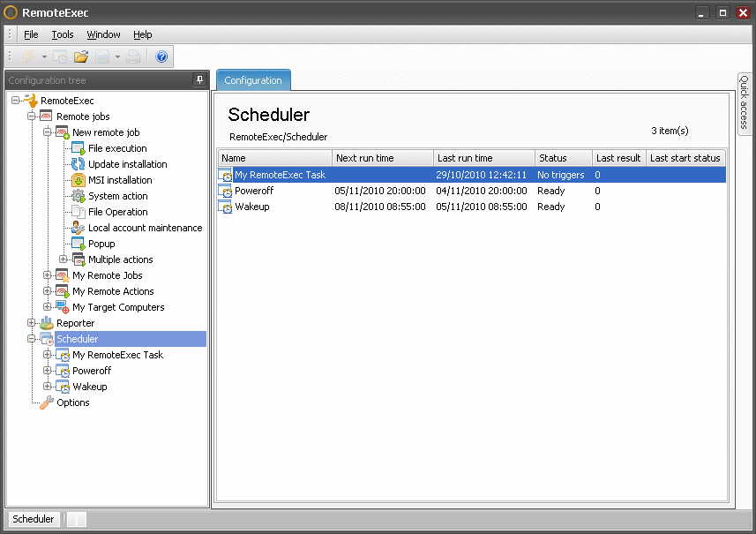
Task: Expand the Poweroff tree node
Action: (x=48, y=371)
